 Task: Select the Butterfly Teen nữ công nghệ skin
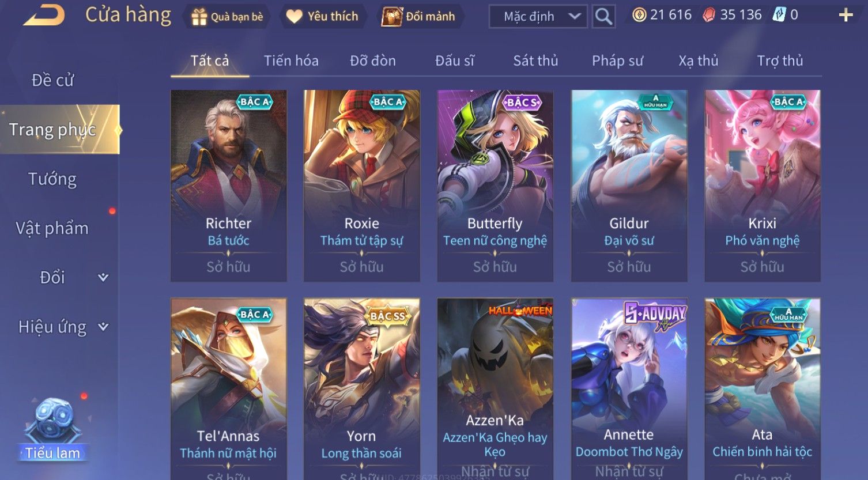pyautogui.click(x=495, y=186)
